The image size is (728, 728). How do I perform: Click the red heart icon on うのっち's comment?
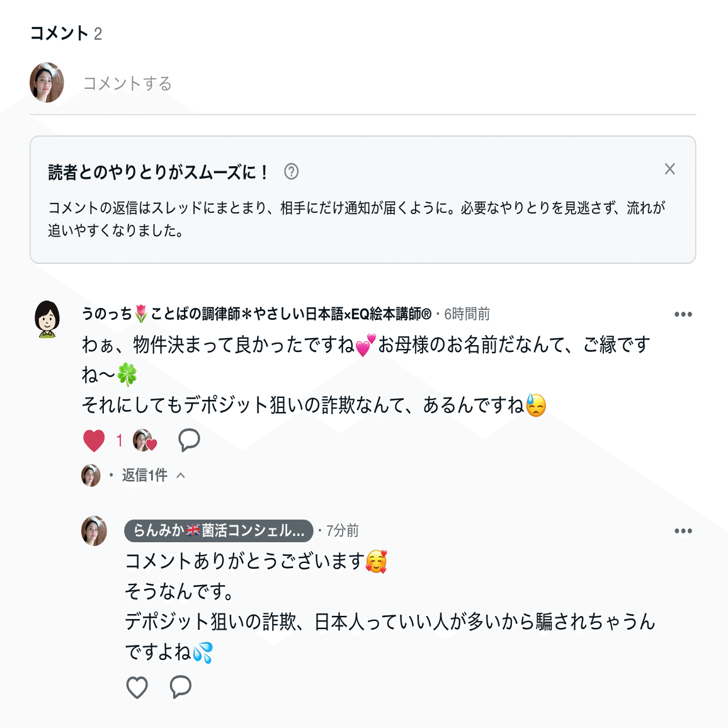93,441
